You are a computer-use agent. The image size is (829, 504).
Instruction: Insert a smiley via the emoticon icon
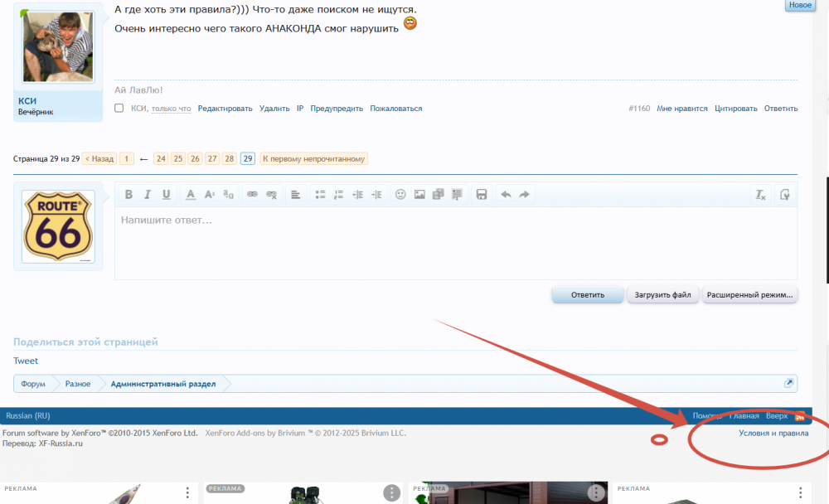point(400,195)
